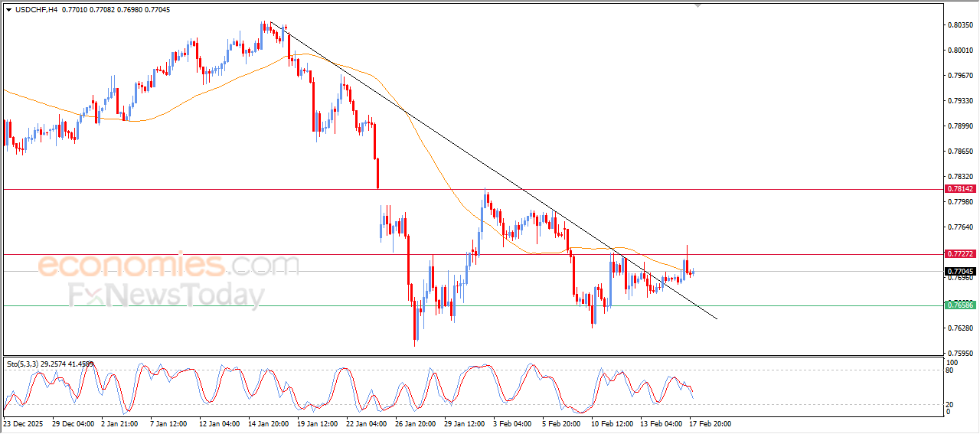This screenshot has height=434, width=980.
Task: Click the red 0.77272 price level tag
Action: tap(960, 253)
